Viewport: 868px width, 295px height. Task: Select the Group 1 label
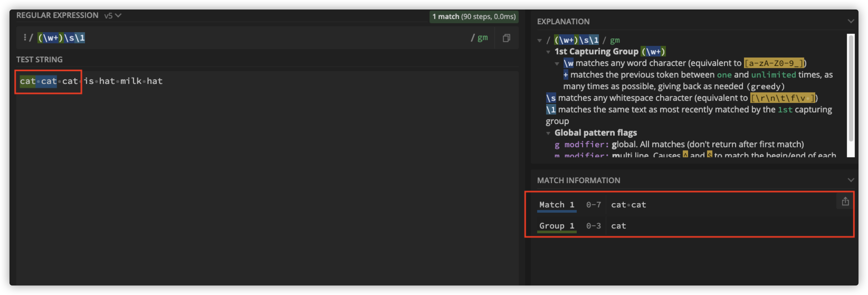(x=556, y=226)
